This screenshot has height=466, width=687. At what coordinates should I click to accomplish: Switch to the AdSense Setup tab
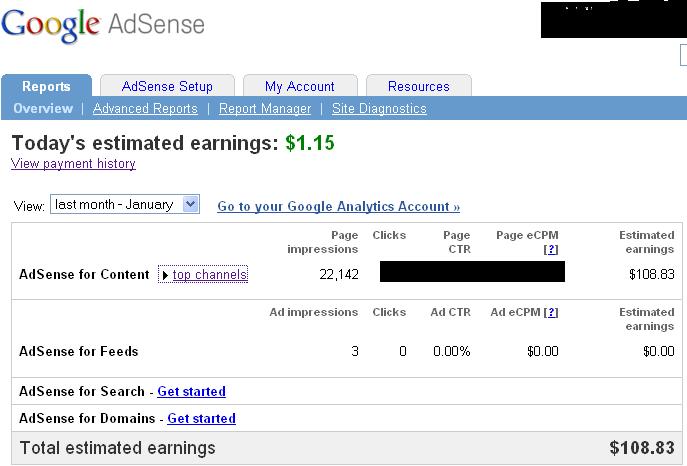point(167,86)
